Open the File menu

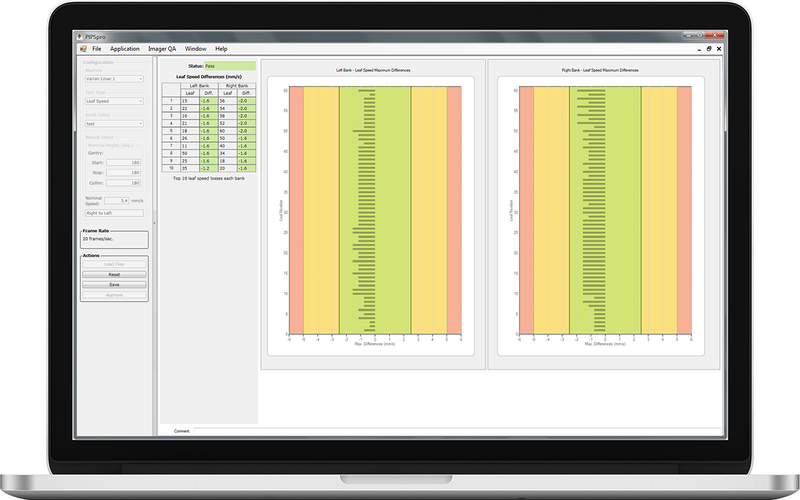pyautogui.click(x=97, y=48)
